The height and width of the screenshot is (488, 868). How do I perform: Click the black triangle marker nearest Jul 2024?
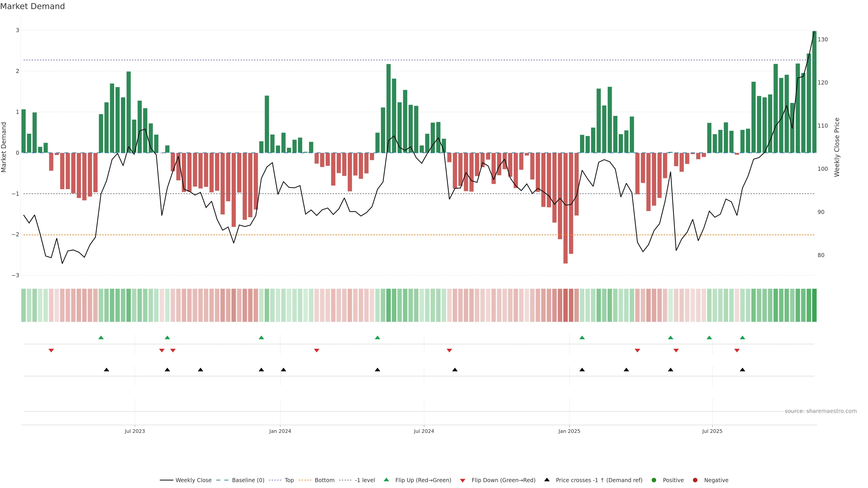[455, 370]
